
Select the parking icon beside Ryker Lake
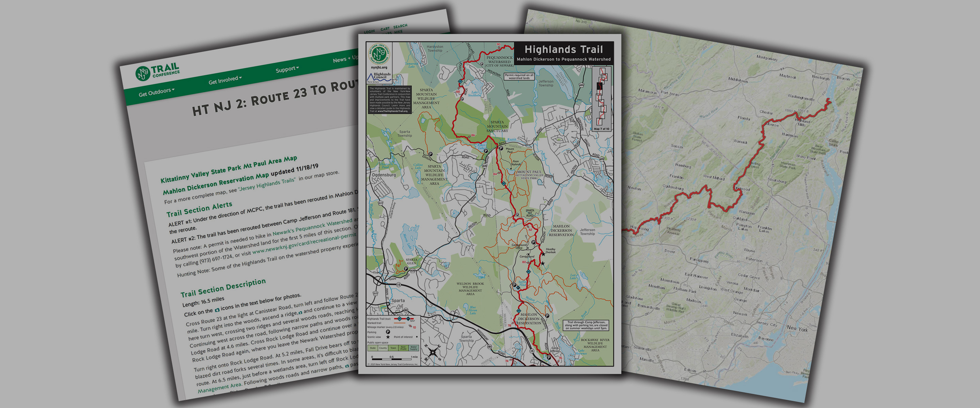point(486,151)
